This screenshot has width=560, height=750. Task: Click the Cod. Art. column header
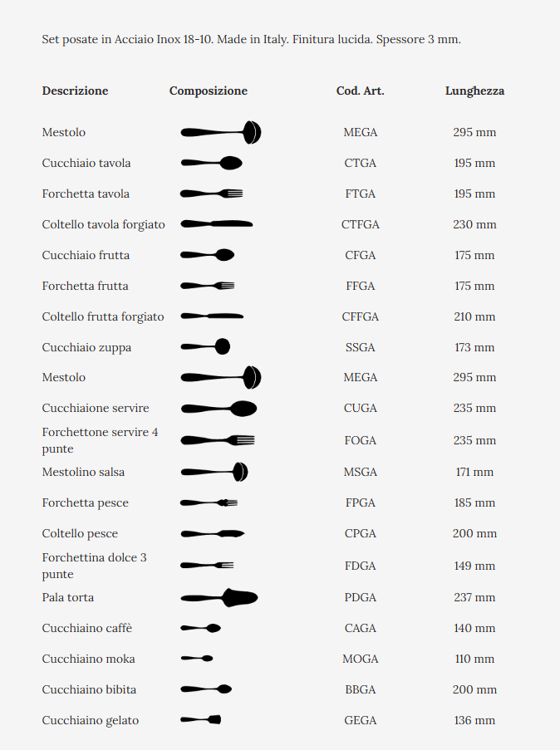tap(361, 91)
